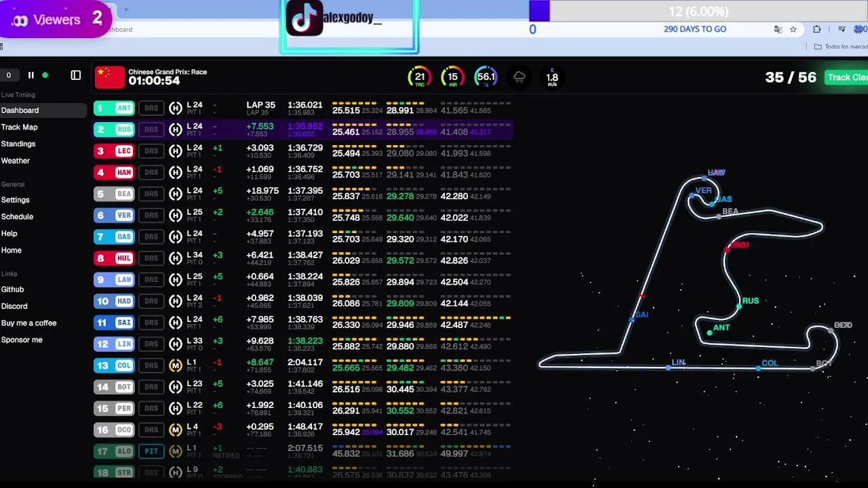The image size is (868, 488).
Task: Click the humidity gauge showing 56.1
Action: 486,77
